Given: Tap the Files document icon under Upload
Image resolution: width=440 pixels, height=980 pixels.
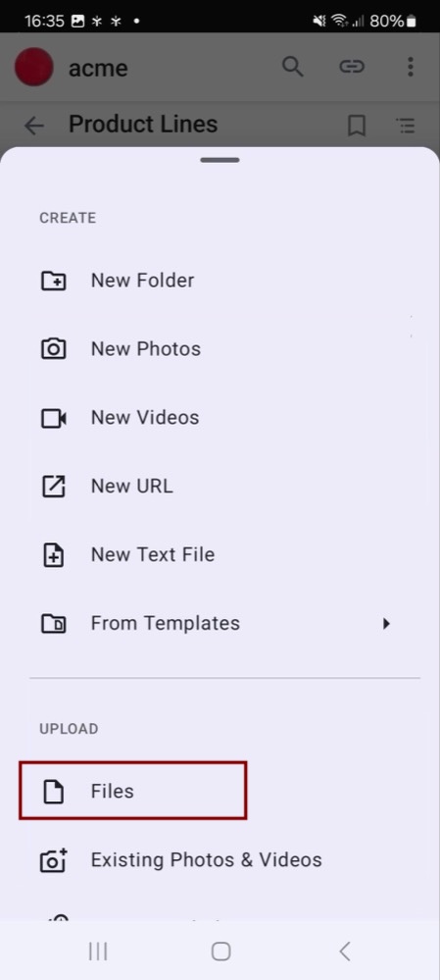Looking at the screenshot, I should pos(54,792).
